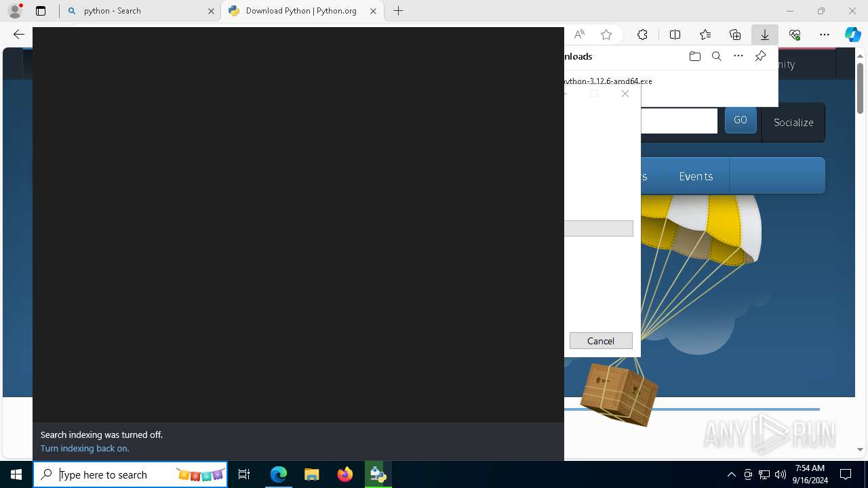868x488 pixels.
Task: Open a new browser tab
Action: tap(399, 11)
